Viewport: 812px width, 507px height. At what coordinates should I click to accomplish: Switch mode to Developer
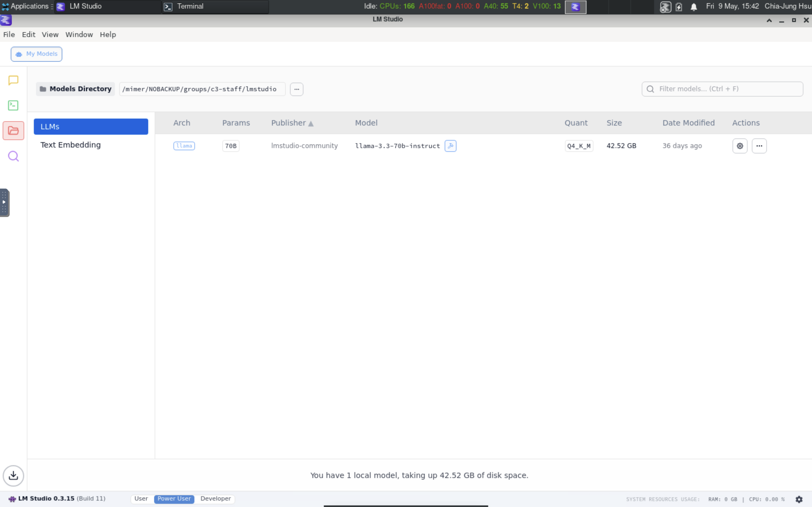click(x=216, y=499)
